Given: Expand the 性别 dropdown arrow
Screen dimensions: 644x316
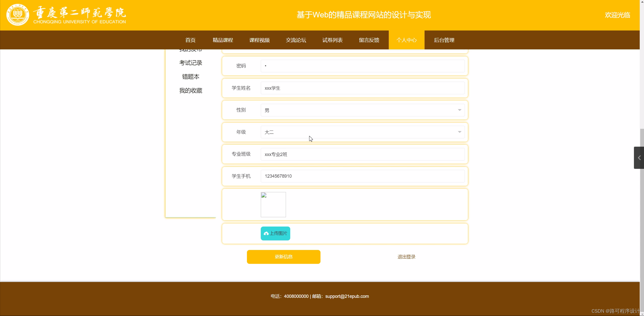Looking at the screenshot, I should 459,110.
